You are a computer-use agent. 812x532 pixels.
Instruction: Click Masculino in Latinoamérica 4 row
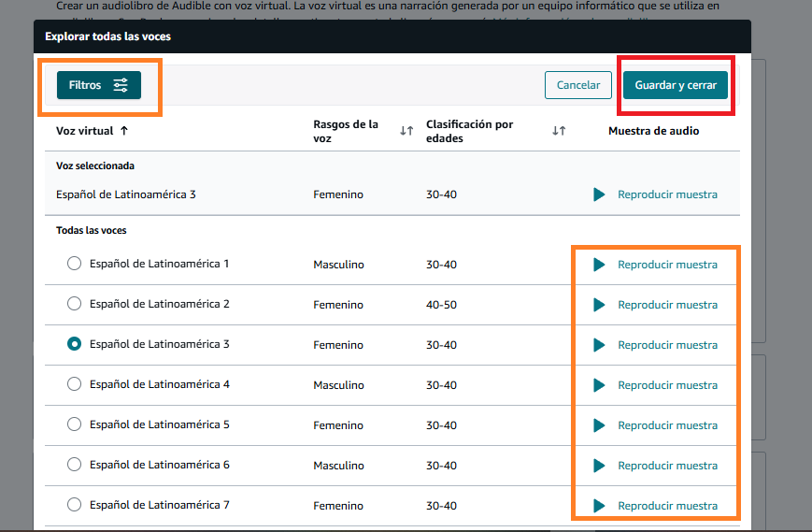pos(338,385)
